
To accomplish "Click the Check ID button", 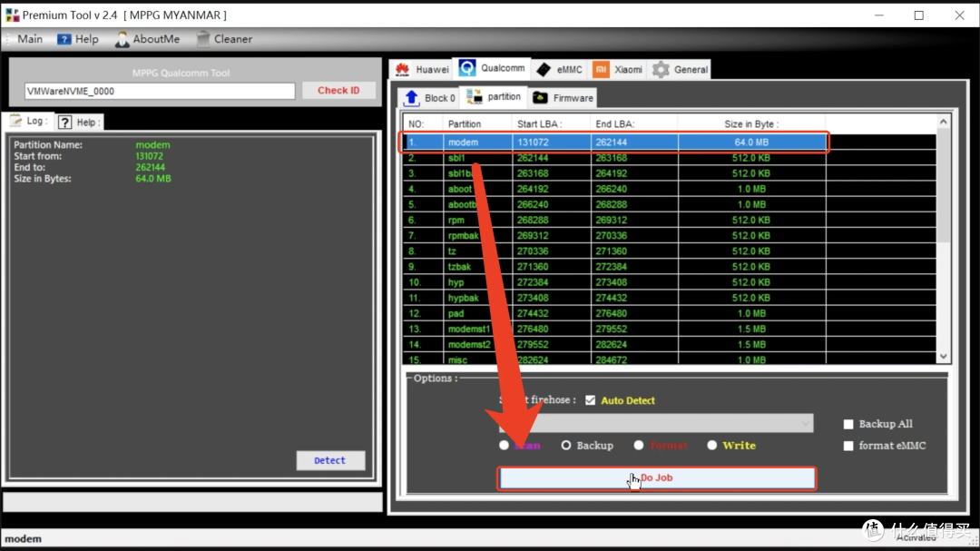I will click(x=338, y=91).
